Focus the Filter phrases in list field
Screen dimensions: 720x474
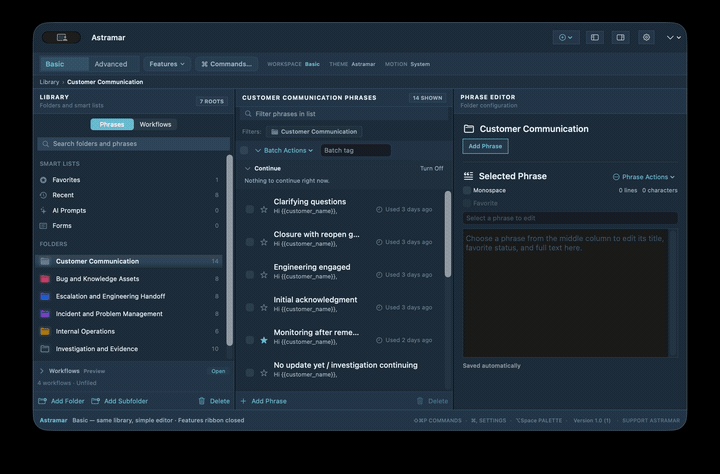point(344,114)
